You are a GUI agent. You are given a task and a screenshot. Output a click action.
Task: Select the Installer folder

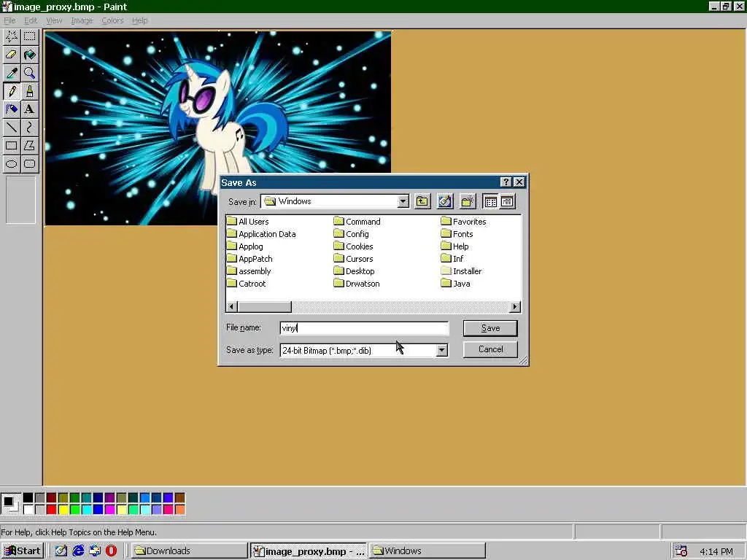(461, 271)
